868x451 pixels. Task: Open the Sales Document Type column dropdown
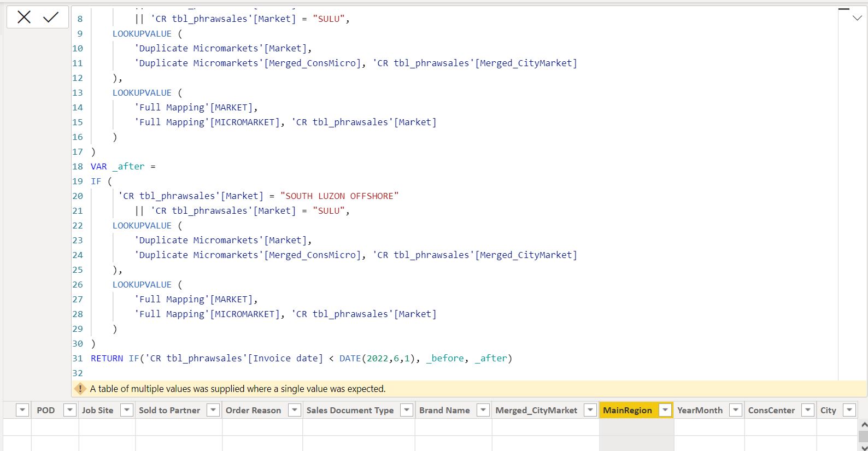407,410
